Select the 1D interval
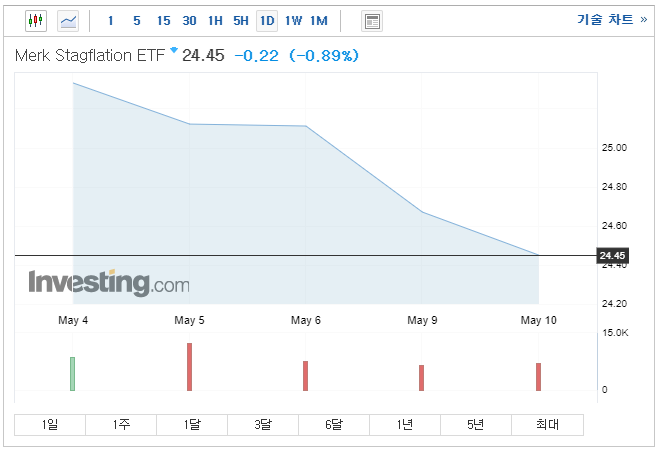Image resolution: width=662 pixels, height=452 pixels. [x=267, y=21]
